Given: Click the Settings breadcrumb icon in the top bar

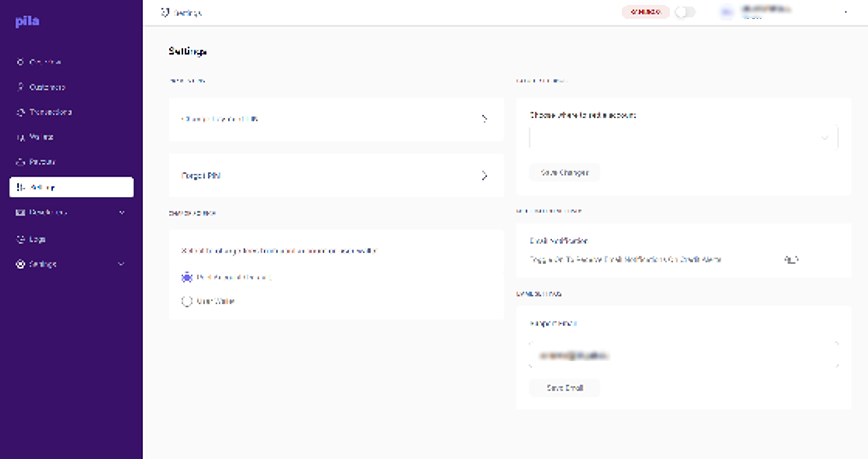Looking at the screenshot, I should [165, 12].
